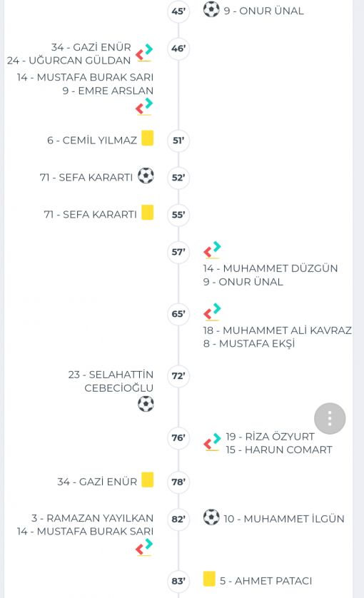Click the goal ball beside 71 - SEFA KARARTI
Viewport: 364px width, 598px height.
click(146, 176)
